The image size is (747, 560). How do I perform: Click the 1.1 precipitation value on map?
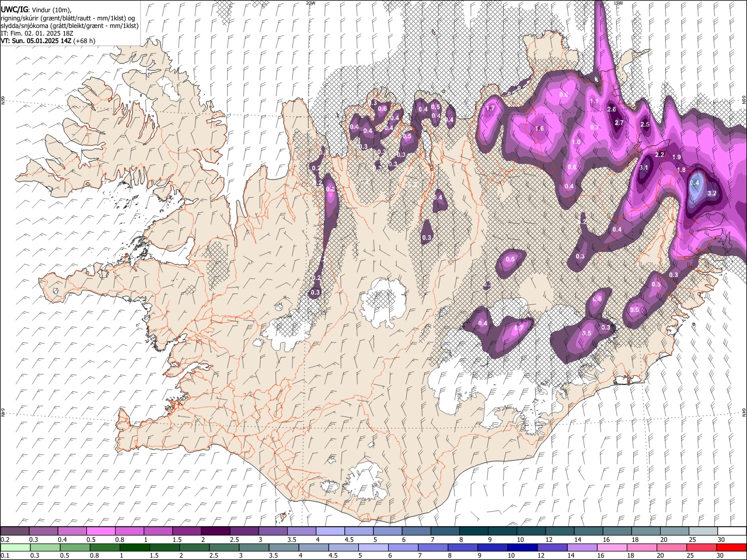point(594,101)
